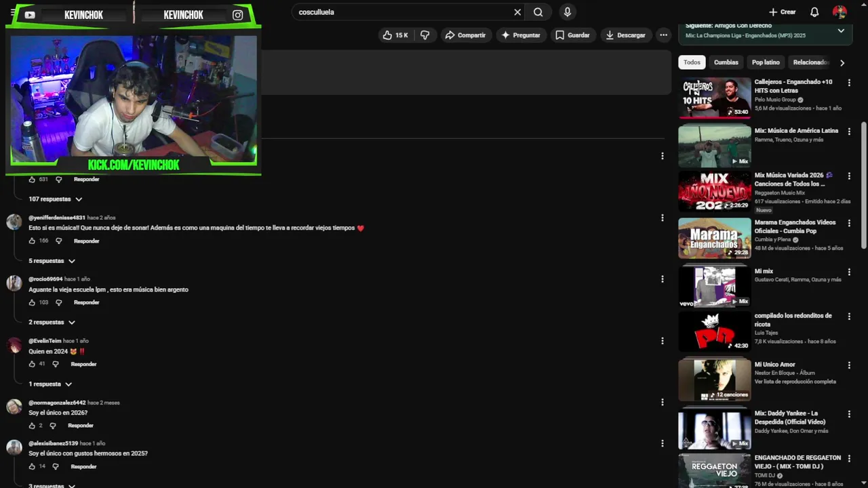Viewport: 868px width, 488px height.
Task: Activate voice search microphone
Action: click(x=568, y=12)
